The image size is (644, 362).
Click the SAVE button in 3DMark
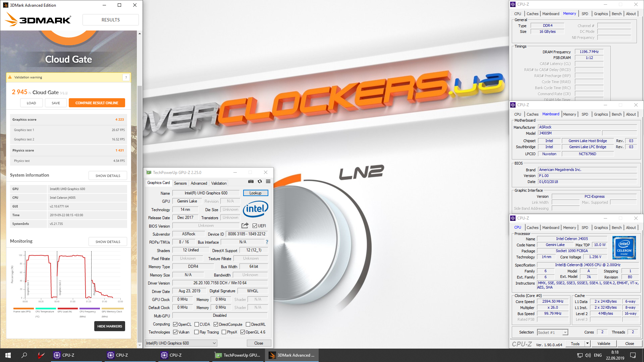coord(56,103)
